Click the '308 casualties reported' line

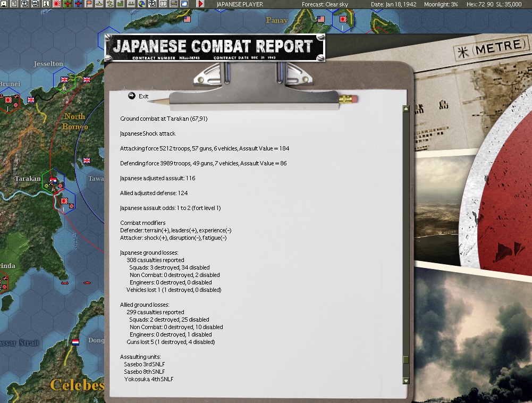155,260
